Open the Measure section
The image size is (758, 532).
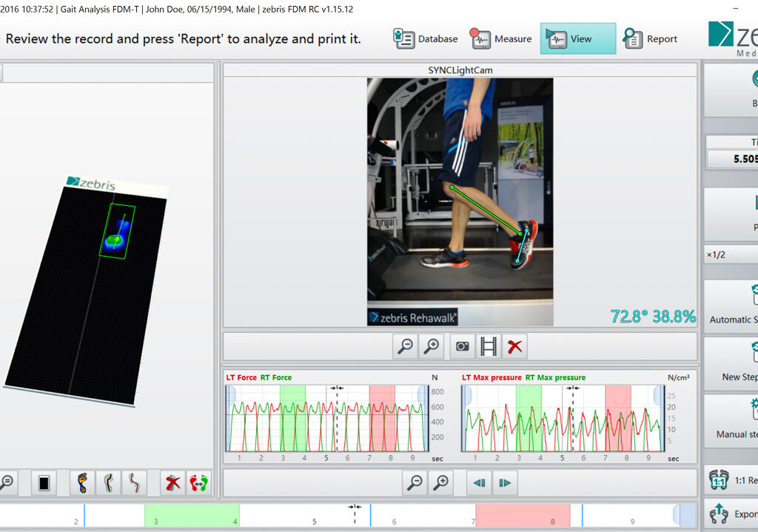coord(502,39)
